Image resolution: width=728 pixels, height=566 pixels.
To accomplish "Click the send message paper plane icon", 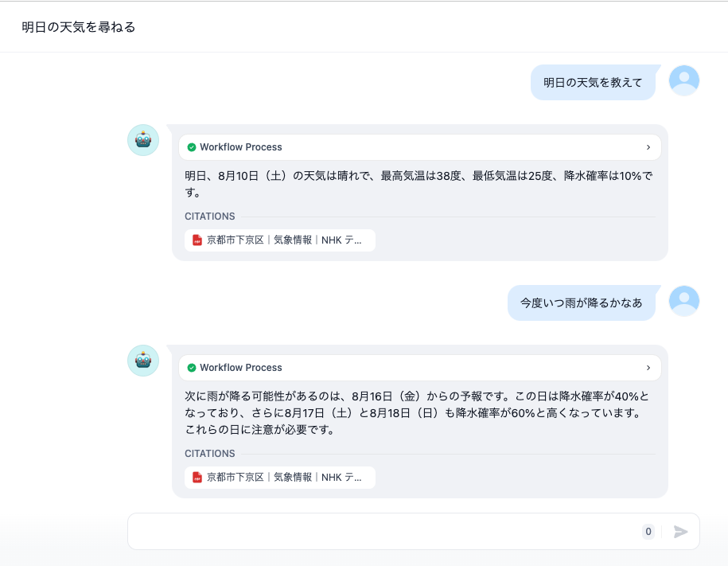I will tap(680, 532).
